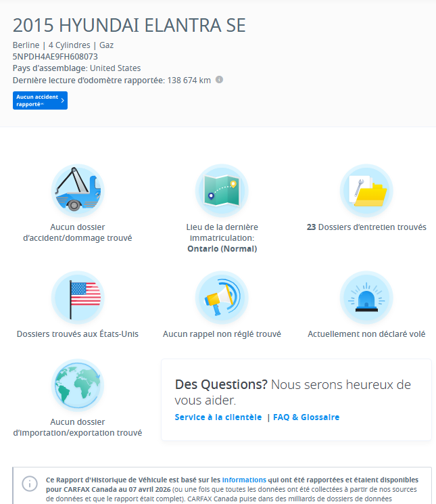Click "Ontario (Normal)" text

(222, 249)
